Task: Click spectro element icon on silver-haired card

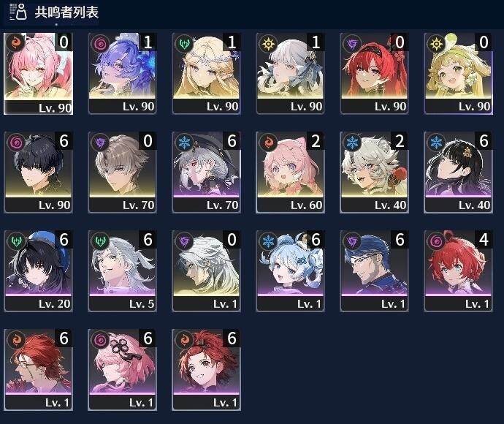Action: coord(268,43)
